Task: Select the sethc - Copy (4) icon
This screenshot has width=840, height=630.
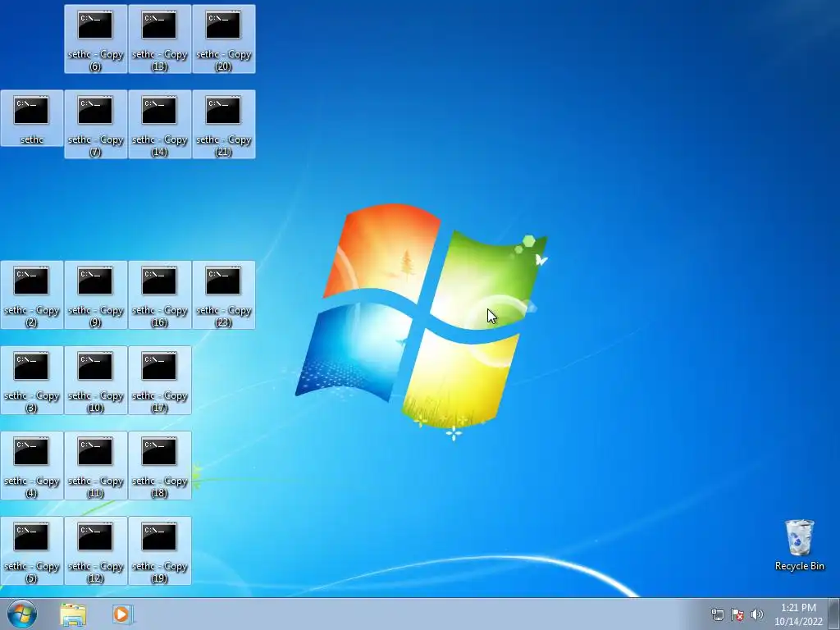Action: coord(32,466)
